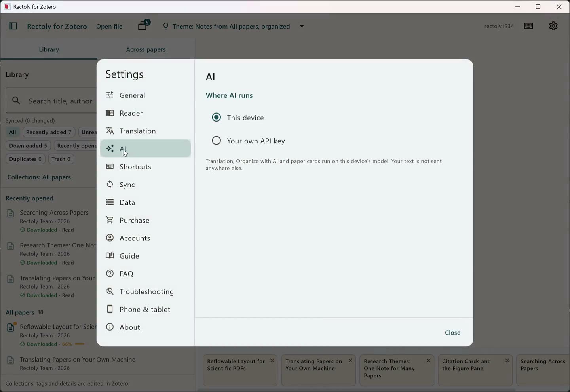Filter by Duplicates 0 chip

coord(25,159)
